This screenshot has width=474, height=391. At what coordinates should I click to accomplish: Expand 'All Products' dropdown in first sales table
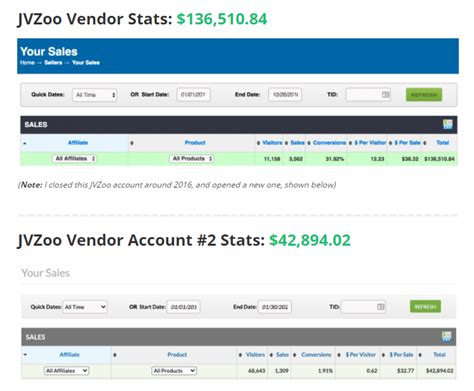(192, 159)
